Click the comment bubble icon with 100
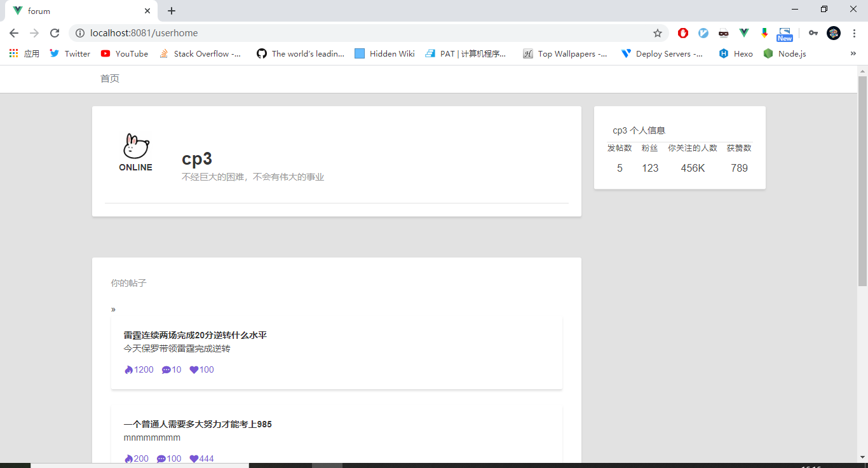Screen dimensions: 868x468 pyautogui.click(x=161, y=459)
